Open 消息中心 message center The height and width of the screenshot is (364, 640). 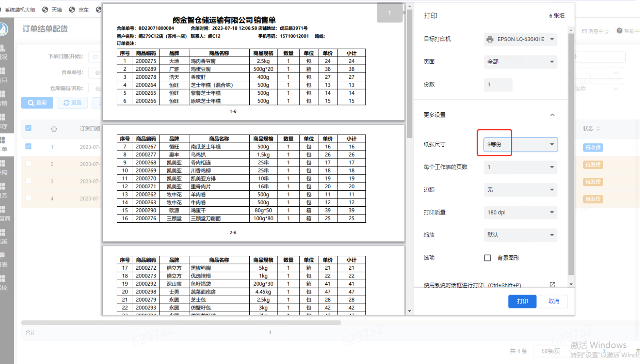coord(595,31)
